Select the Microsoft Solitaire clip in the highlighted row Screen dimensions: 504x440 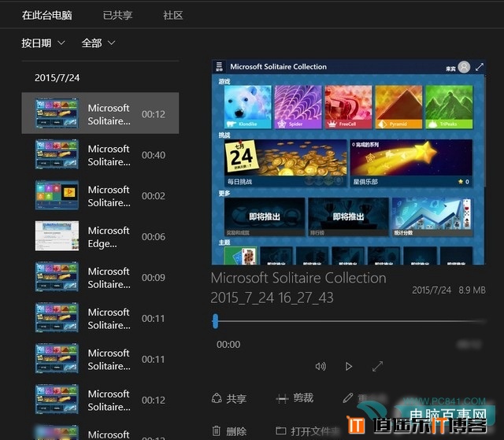100,113
